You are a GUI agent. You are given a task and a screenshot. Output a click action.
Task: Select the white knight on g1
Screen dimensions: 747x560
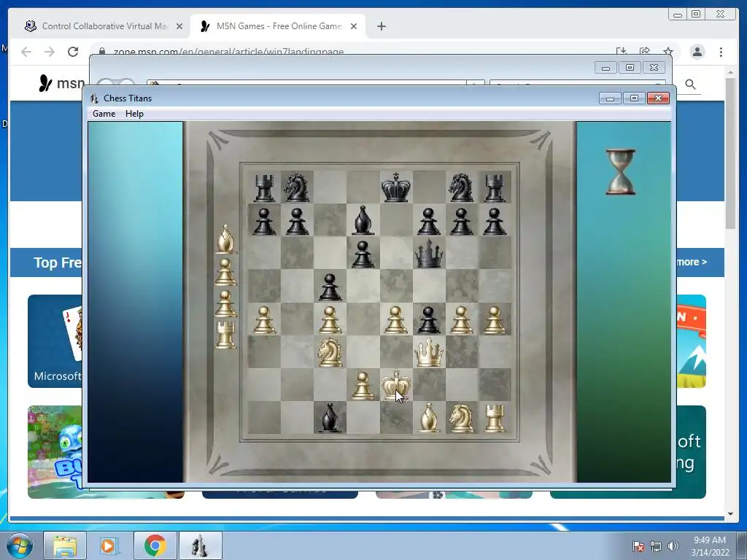[x=461, y=418]
